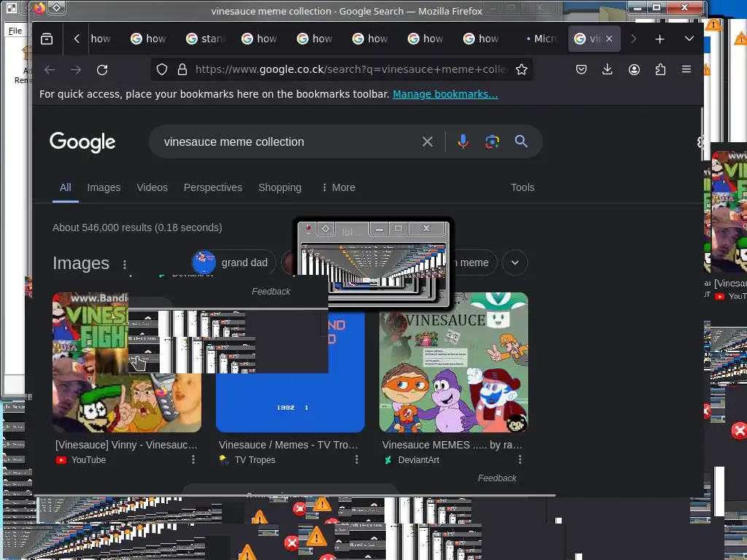747x560 pixels.
Task: Open the Vinesauce MEMES DeviantArt thumbnail
Action: pos(454,362)
